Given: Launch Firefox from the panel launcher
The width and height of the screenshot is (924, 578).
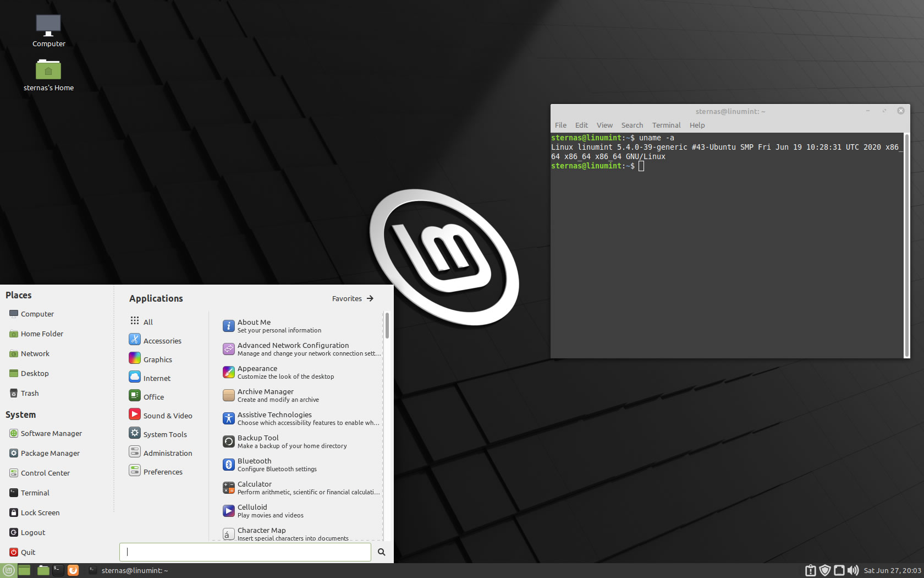Looking at the screenshot, I should [x=73, y=570].
